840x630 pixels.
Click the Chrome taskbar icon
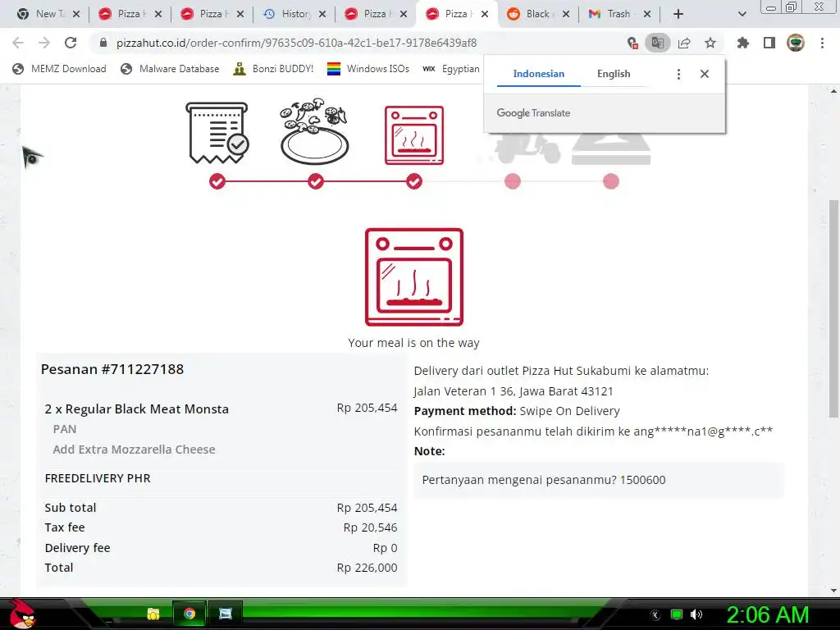click(x=189, y=614)
